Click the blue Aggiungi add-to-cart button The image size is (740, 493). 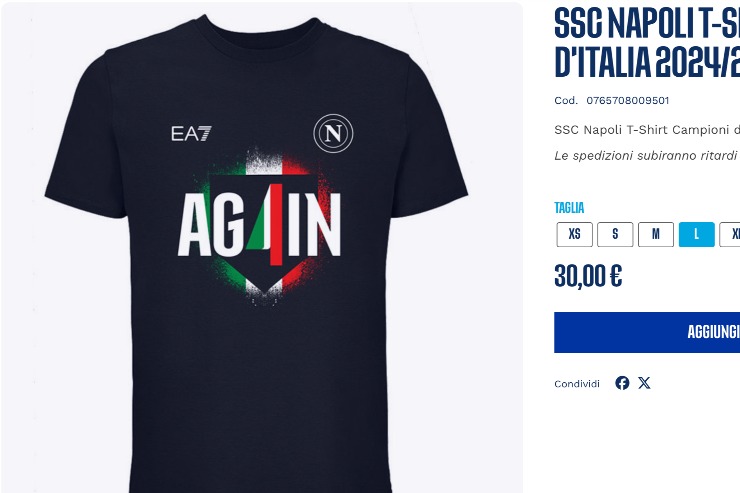[647, 332]
